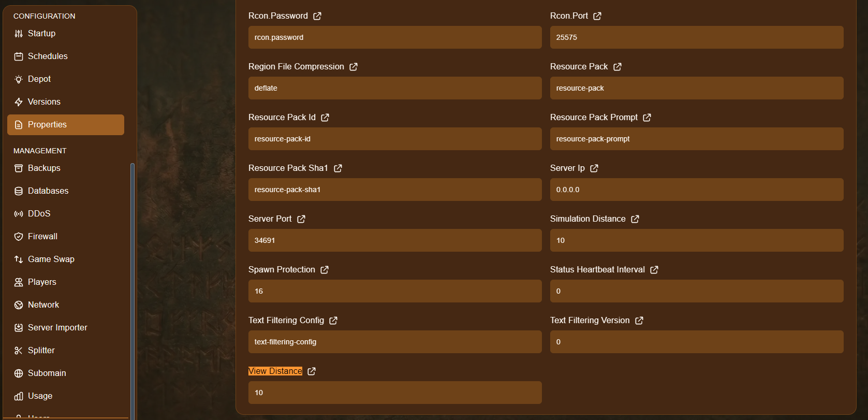Click the Server Port field showing 34691

coord(395,240)
